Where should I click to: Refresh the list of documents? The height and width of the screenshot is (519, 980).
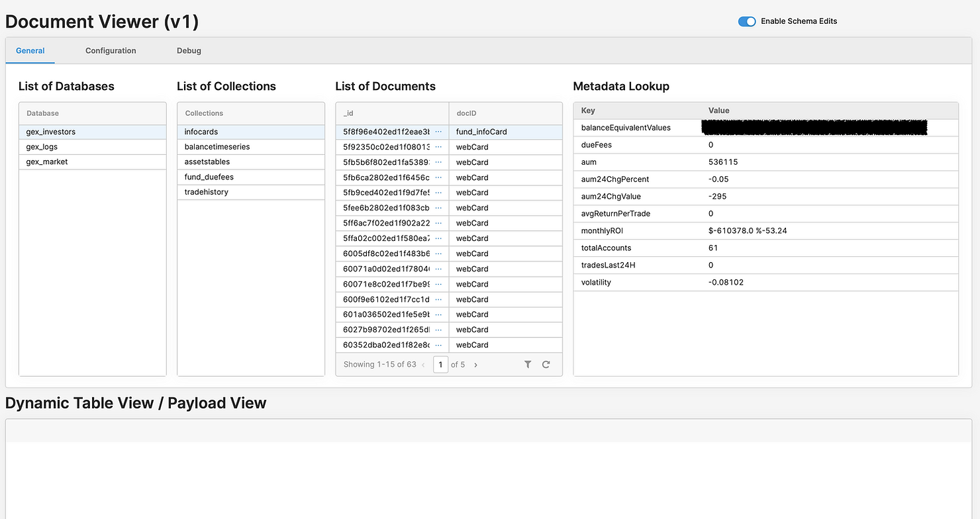point(546,364)
